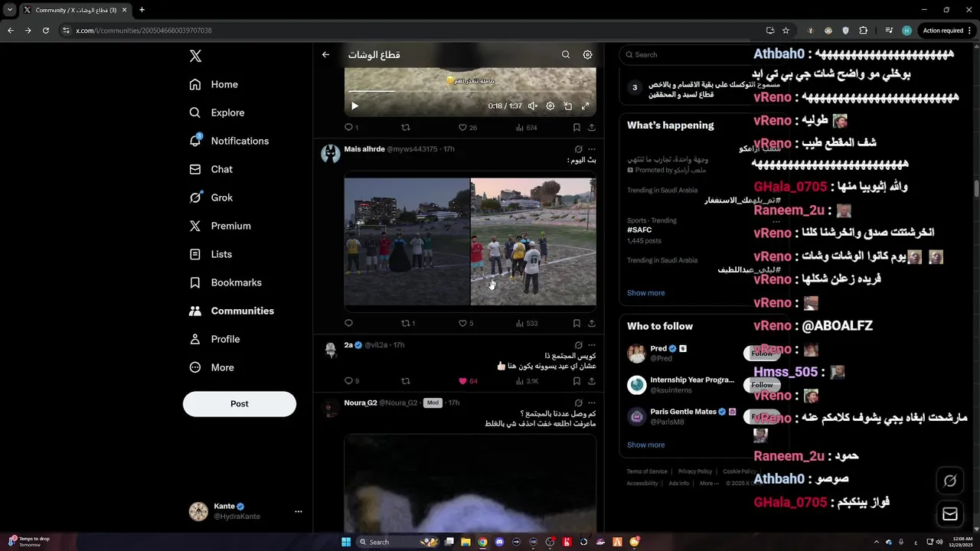The height and width of the screenshot is (551, 980).
Task: Show more in Who to follow
Action: (x=645, y=445)
